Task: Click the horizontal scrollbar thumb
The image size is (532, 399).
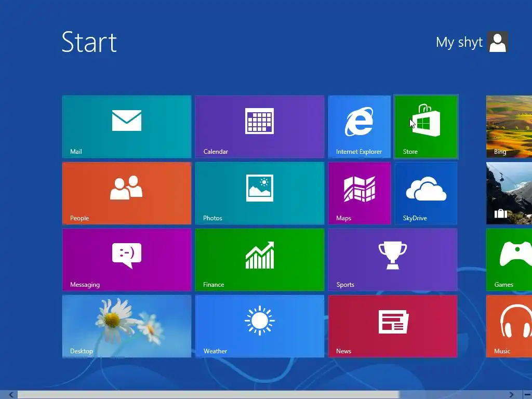Action: click(x=208, y=395)
